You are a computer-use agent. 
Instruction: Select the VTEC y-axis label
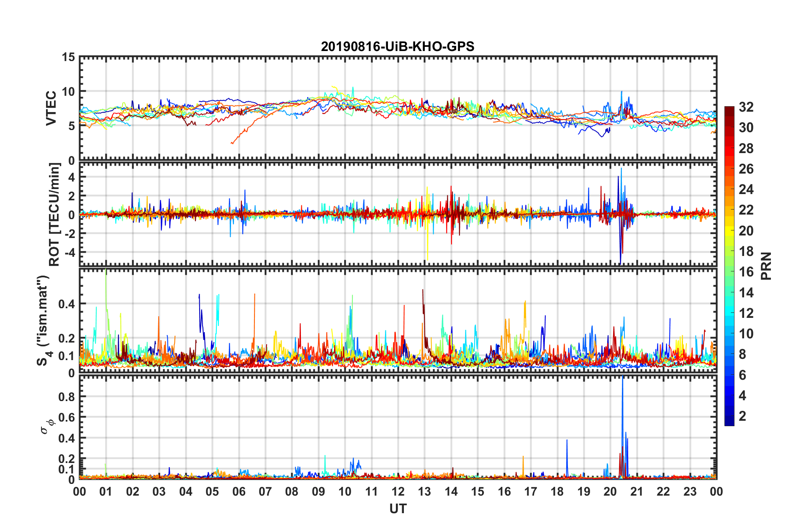[x=51, y=108]
